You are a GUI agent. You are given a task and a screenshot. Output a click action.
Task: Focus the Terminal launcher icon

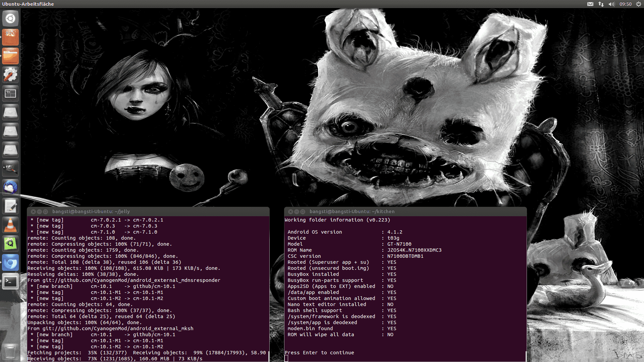[x=10, y=282]
